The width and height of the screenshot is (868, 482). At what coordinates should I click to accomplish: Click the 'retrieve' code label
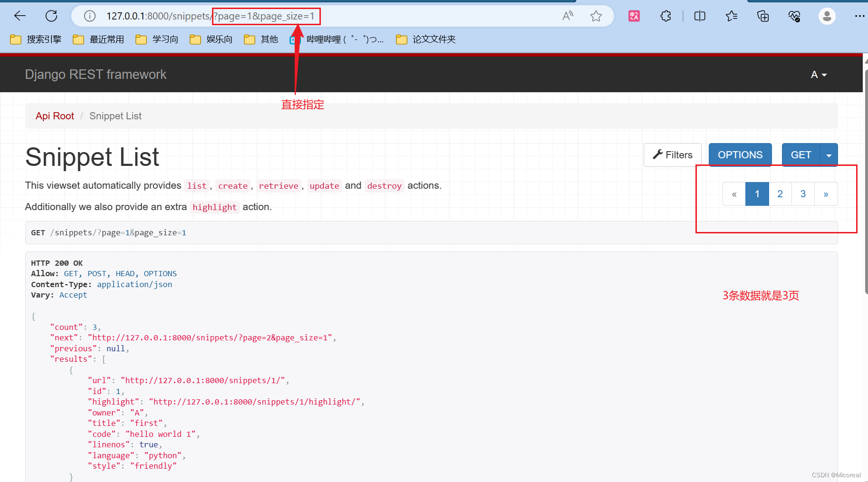coord(279,186)
